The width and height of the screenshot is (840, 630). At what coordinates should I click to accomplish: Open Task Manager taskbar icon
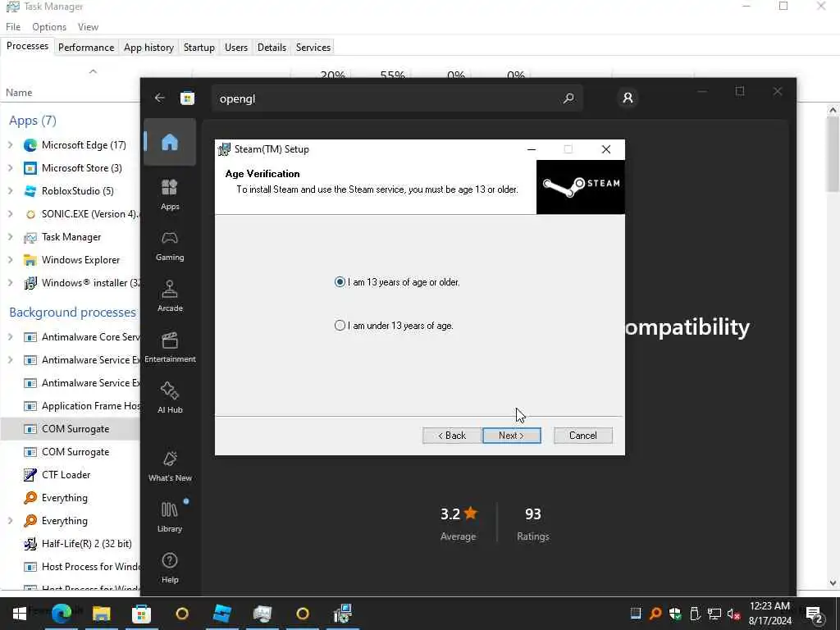tap(262, 614)
